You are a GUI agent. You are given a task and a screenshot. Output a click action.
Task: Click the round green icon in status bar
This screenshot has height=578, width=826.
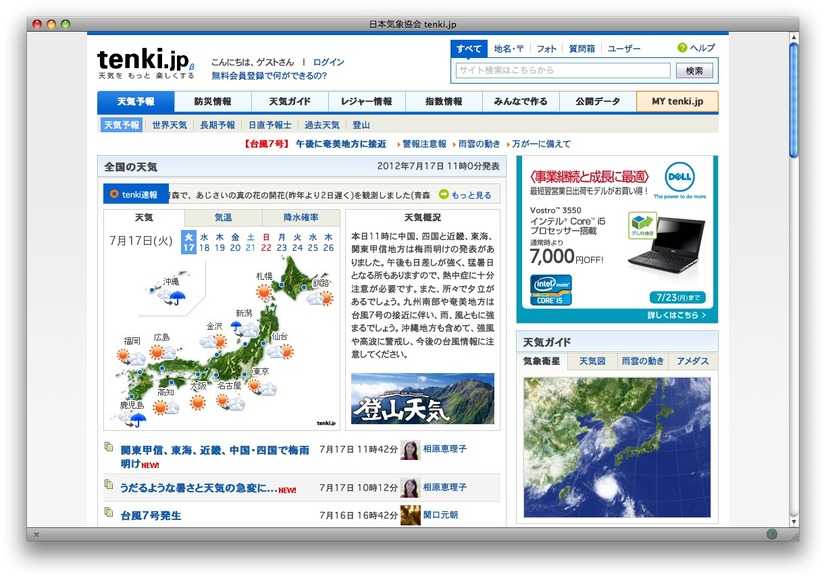click(772, 534)
